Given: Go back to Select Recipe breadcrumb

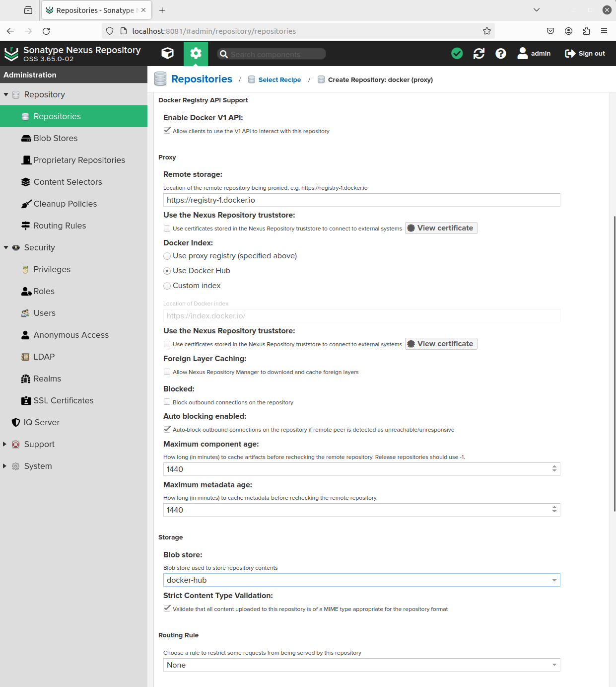Looking at the screenshot, I should tap(279, 79).
